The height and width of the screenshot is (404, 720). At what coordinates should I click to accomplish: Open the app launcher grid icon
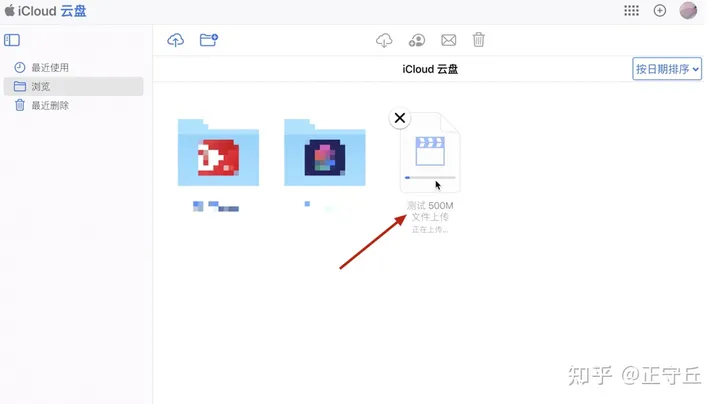tap(631, 11)
